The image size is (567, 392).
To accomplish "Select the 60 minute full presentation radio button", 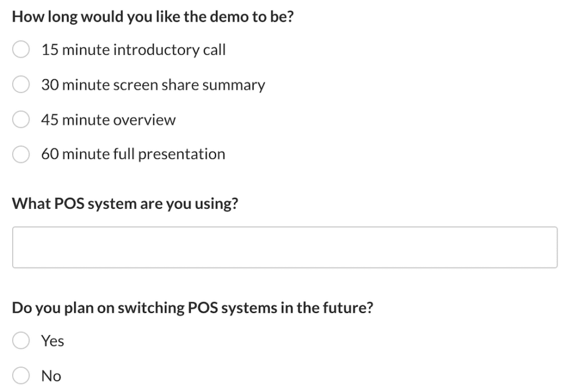I will coord(21,154).
